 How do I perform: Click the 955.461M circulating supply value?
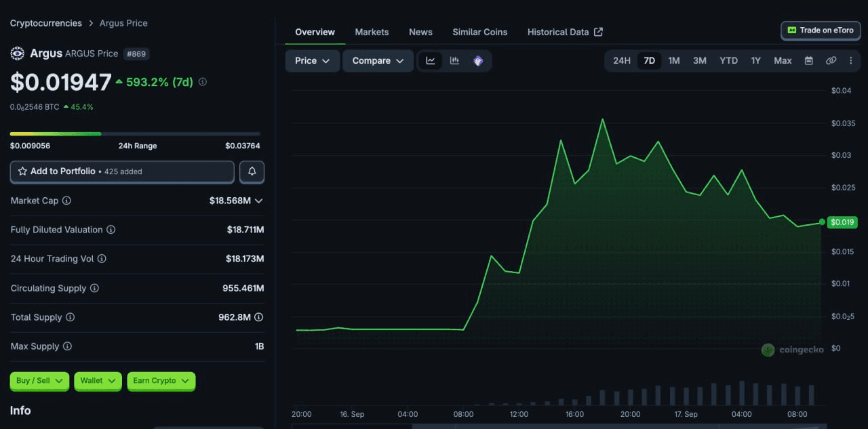[x=243, y=288]
